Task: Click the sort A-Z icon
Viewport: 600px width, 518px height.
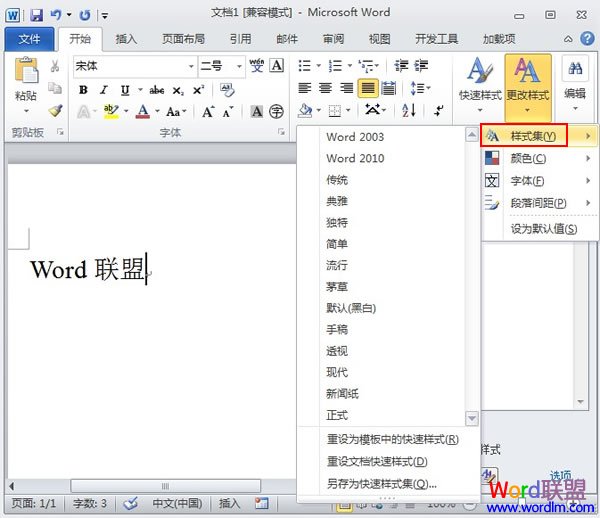Action: tap(409, 111)
